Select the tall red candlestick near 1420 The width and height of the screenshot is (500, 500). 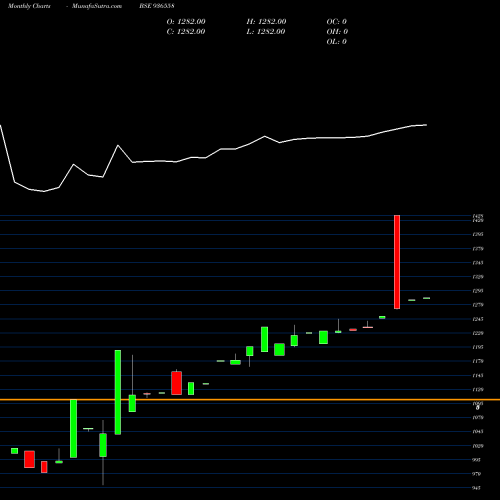[x=397, y=262]
